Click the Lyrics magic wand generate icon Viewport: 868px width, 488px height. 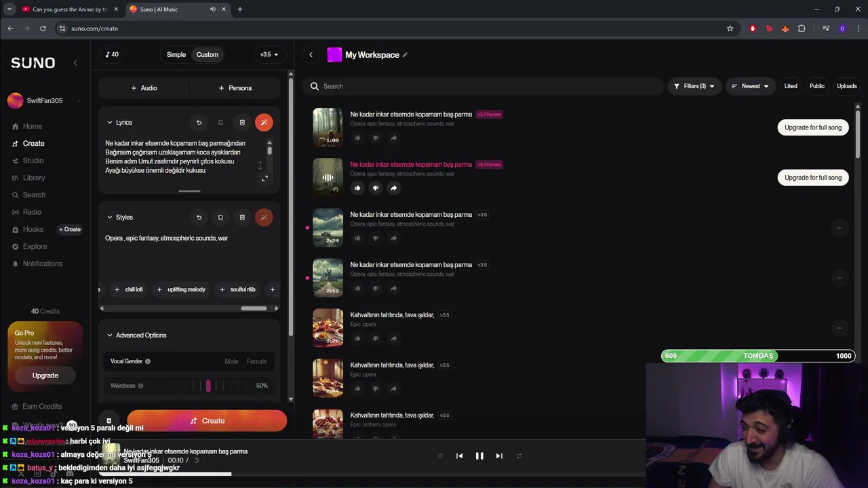click(x=264, y=123)
